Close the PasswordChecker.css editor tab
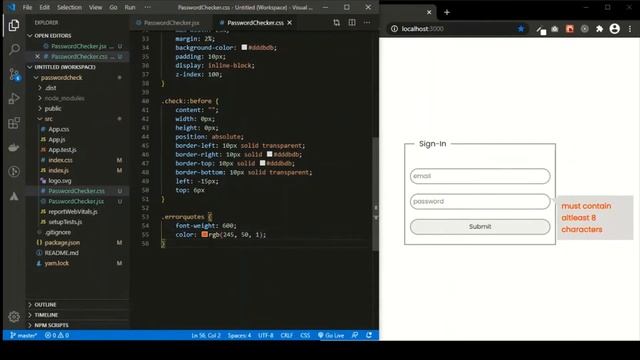The image size is (640, 360). pos(290,23)
